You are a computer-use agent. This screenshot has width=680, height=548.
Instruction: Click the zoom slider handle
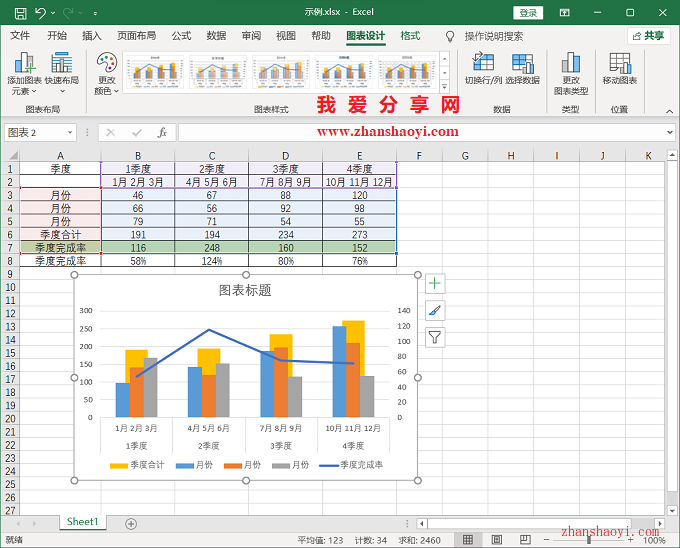pos(589,540)
